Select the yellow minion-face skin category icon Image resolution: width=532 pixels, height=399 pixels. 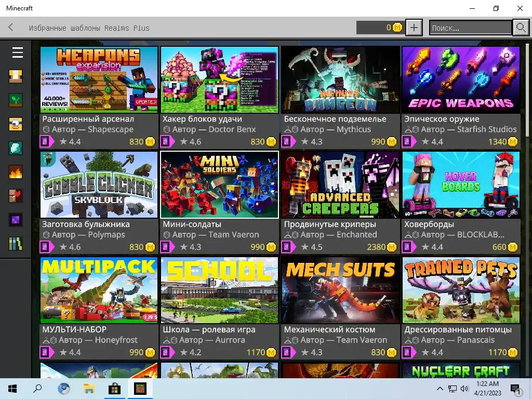(x=16, y=124)
